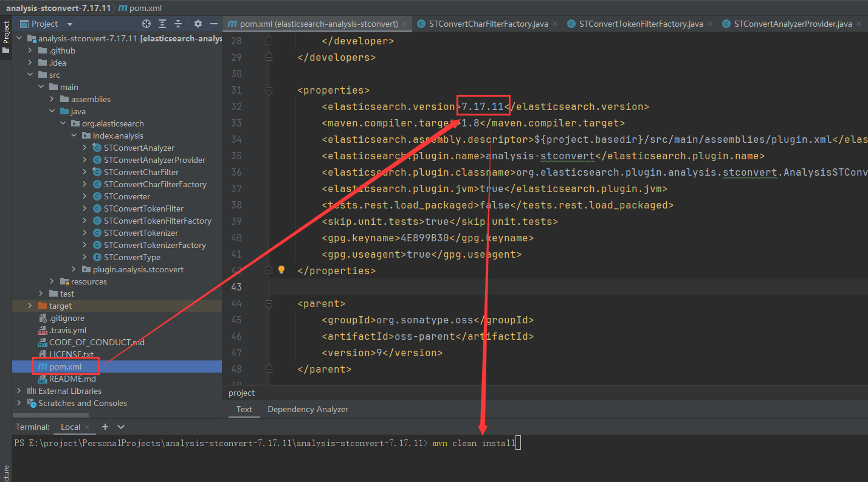Image resolution: width=868 pixels, height=482 pixels.
Task: Toggle the Project stripe button on the left edge
Action: (6, 36)
